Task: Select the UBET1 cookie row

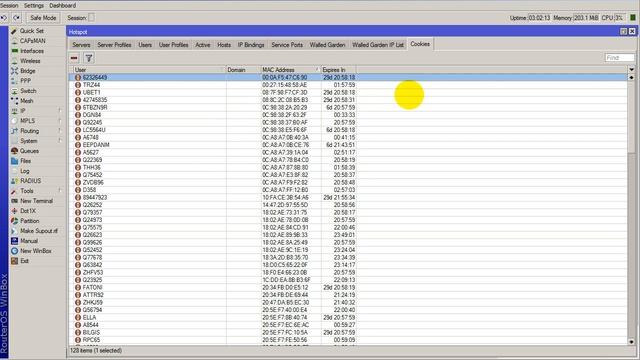Action: pos(349,92)
